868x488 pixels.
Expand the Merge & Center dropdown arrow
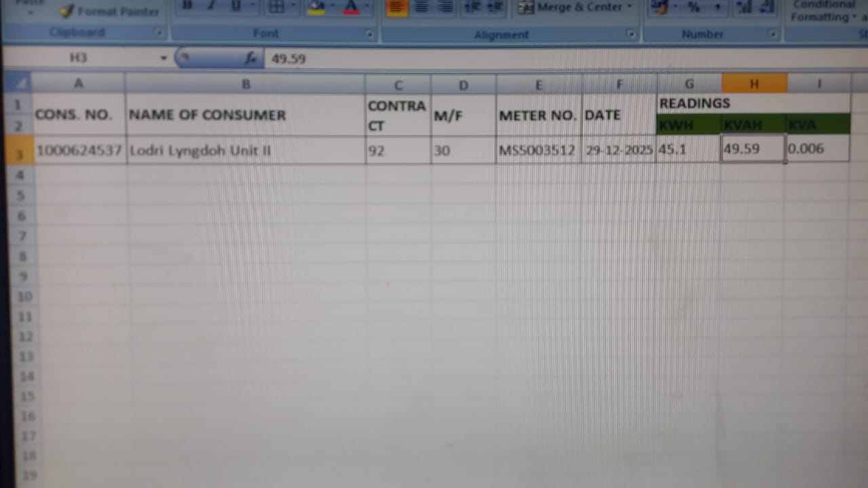[629, 7]
